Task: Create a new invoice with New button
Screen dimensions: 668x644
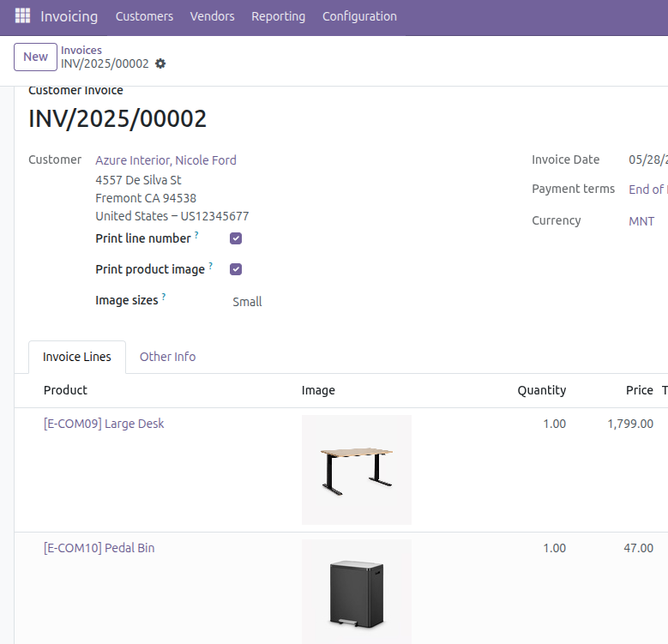Action: pyautogui.click(x=35, y=57)
